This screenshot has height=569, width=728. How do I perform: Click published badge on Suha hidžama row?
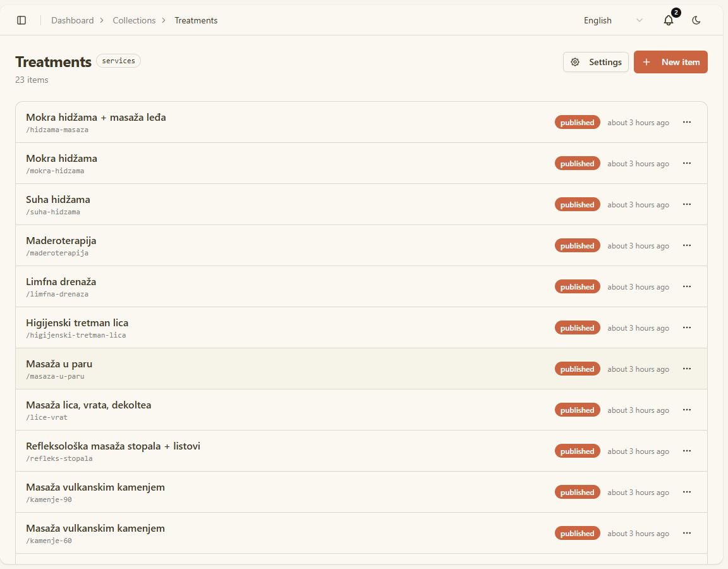coord(577,204)
